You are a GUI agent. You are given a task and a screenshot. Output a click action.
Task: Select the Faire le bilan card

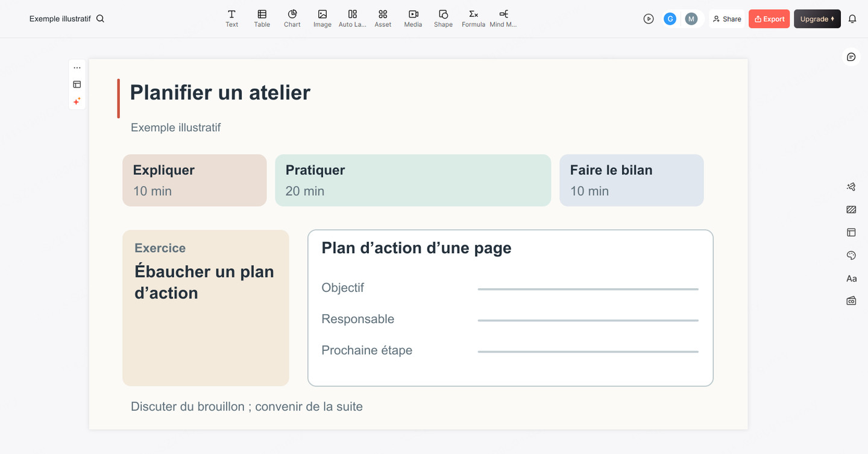pos(632,180)
